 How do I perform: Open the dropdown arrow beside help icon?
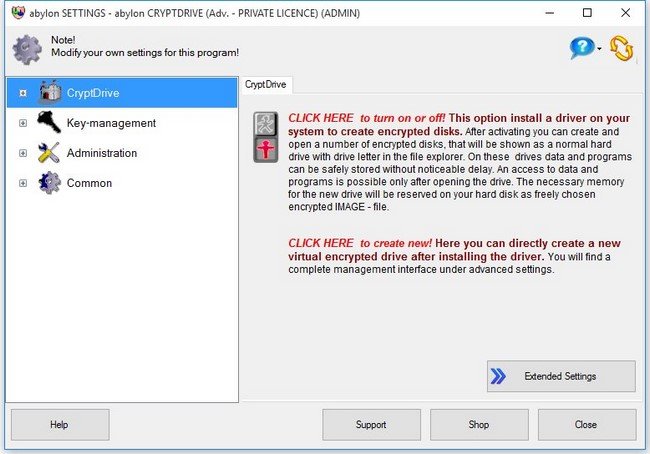tap(599, 49)
